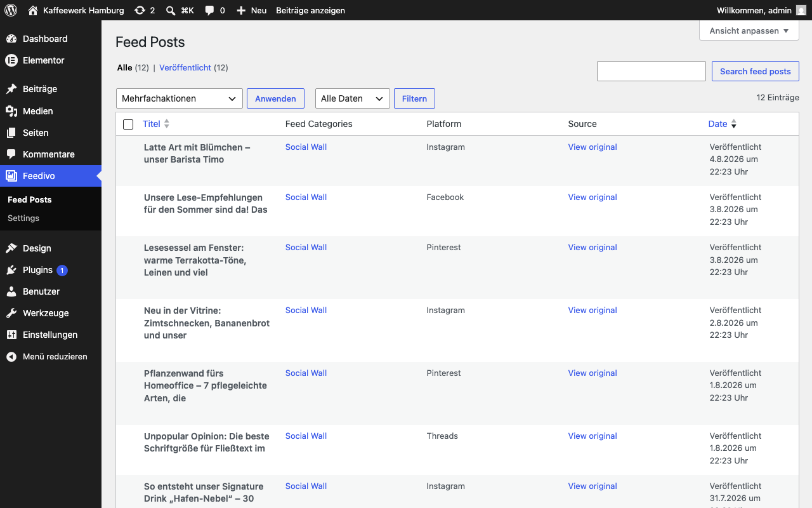
Task: Click the Plugins update count badge
Action: pyautogui.click(x=62, y=271)
